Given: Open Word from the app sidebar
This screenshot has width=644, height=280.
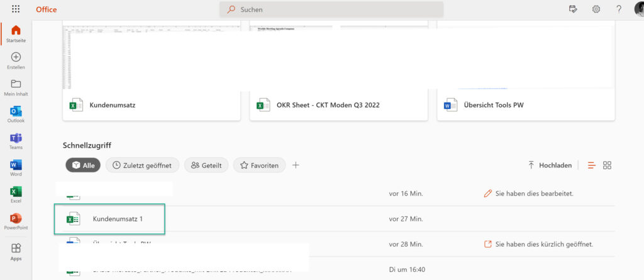Looking at the screenshot, I should click(x=16, y=165).
